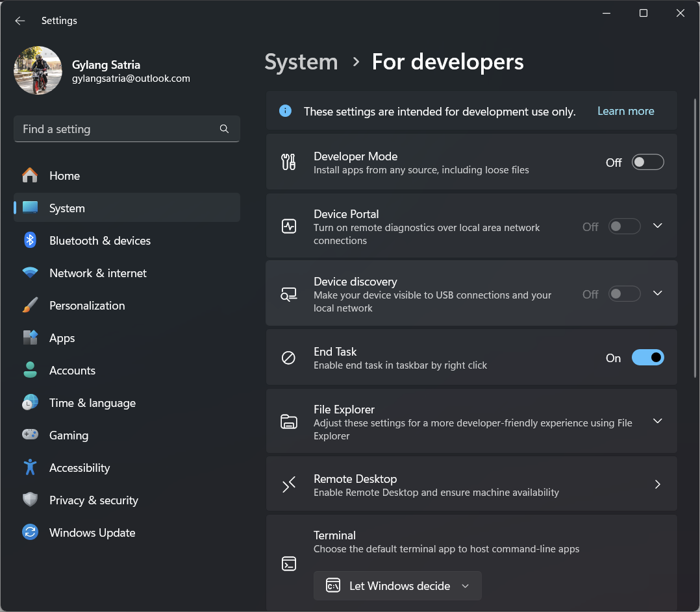Click the Apps label in sidebar

(62, 338)
